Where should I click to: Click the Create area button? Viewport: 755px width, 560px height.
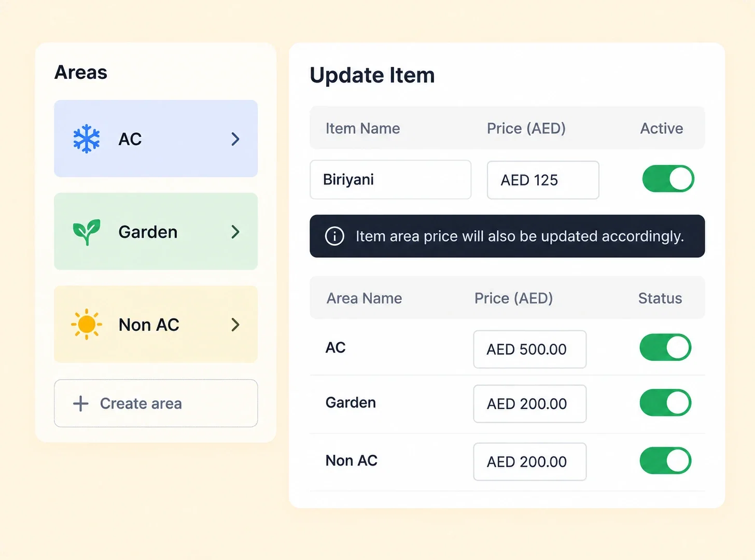pyautogui.click(x=156, y=403)
